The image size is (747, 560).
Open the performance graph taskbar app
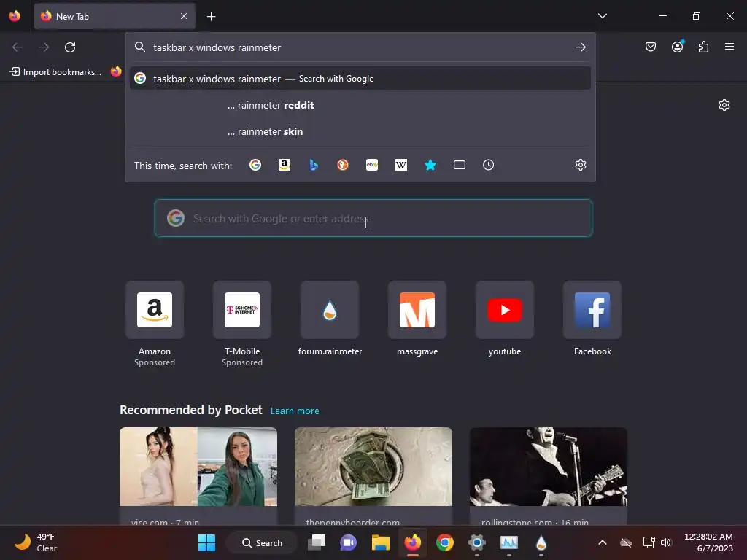pyautogui.click(x=508, y=542)
